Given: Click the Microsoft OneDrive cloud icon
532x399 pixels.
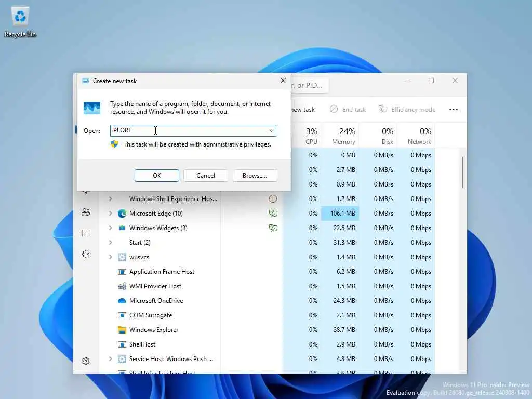Looking at the screenshot, I should 122,301.
